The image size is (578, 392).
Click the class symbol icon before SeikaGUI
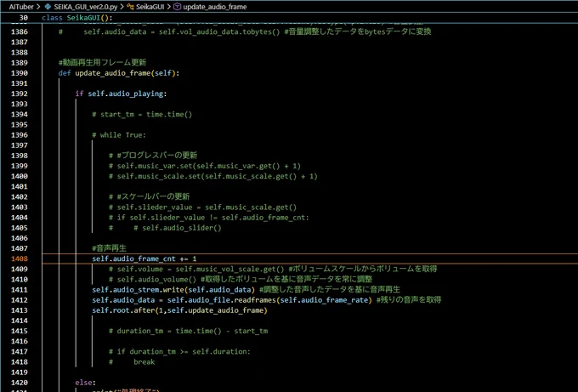[130, 7]
